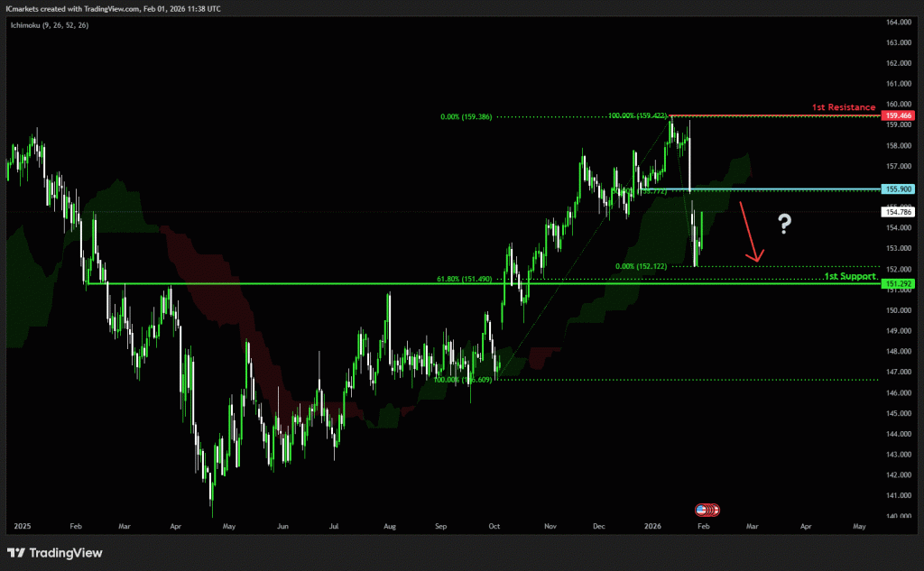Viewport: 924px width, 571px height.
Task: Click the TradingView logo icon
Action: click(x=17, y=552)
